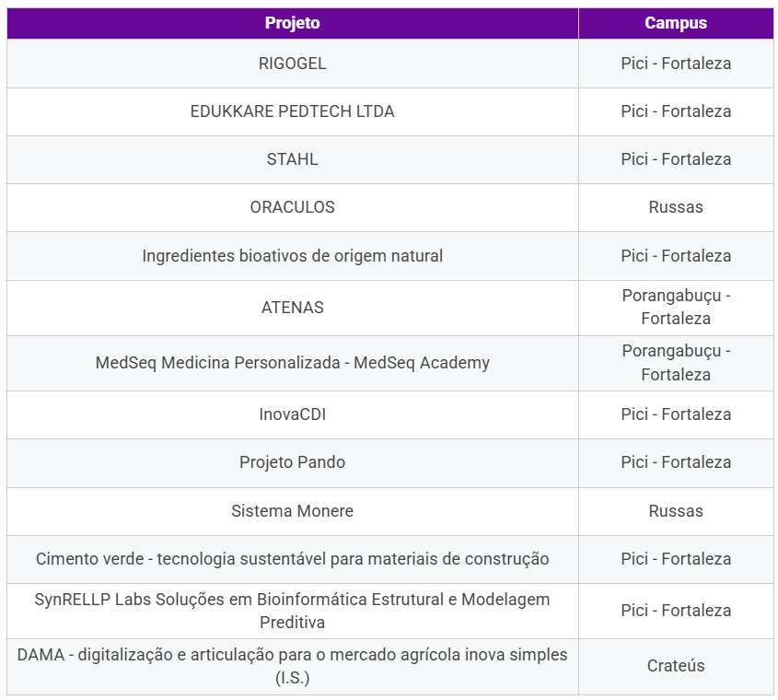This screenshot has width=778, height=700.
Task: Click the DAMA digitalização project entry
Action: click(292, 666)
